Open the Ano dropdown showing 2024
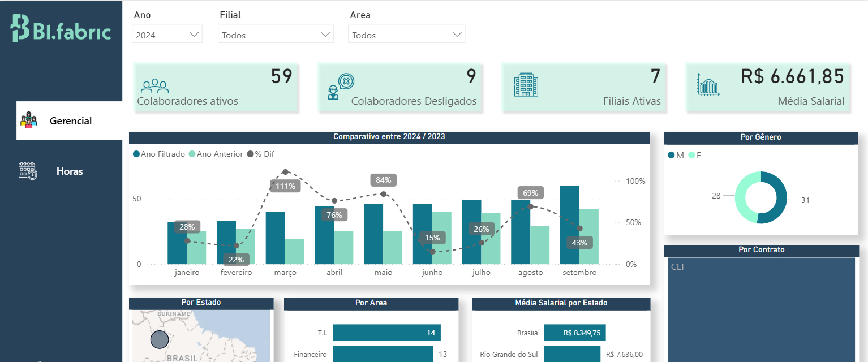This screenshot has width=868, height=362. pos(167,35)
